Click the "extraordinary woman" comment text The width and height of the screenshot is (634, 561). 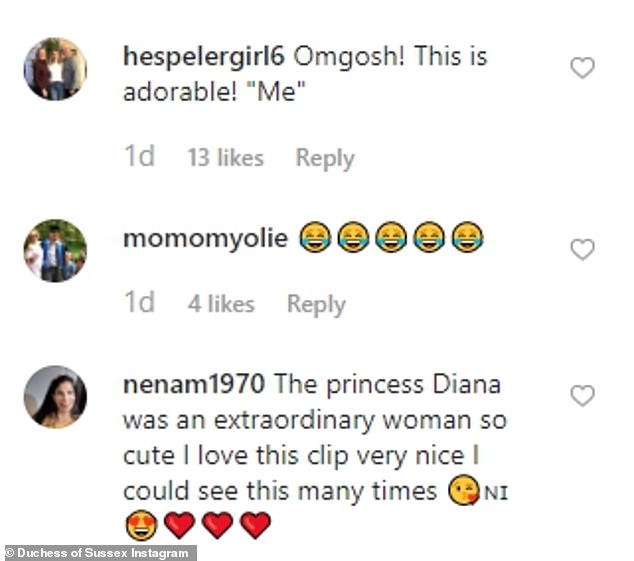(300, 421)
